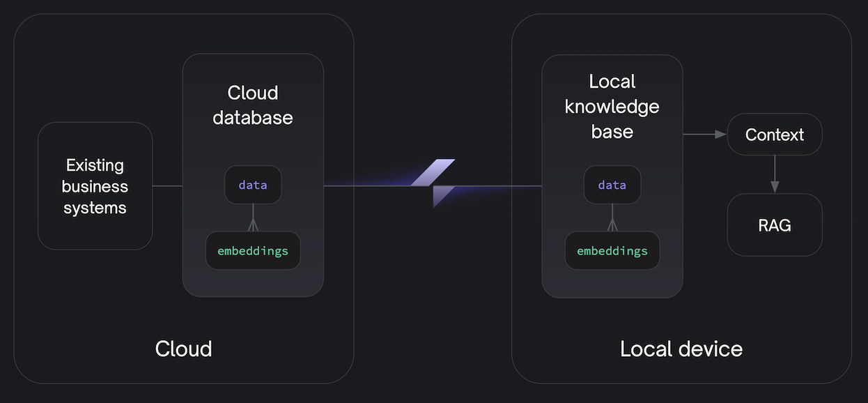The width and height of the screenshot is (868, 403).
Task: Open the RAG node
Action: tap(775, 225)
